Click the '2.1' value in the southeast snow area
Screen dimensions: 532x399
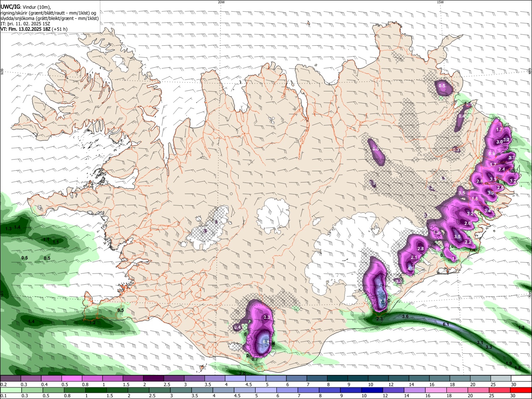[414, 258]
